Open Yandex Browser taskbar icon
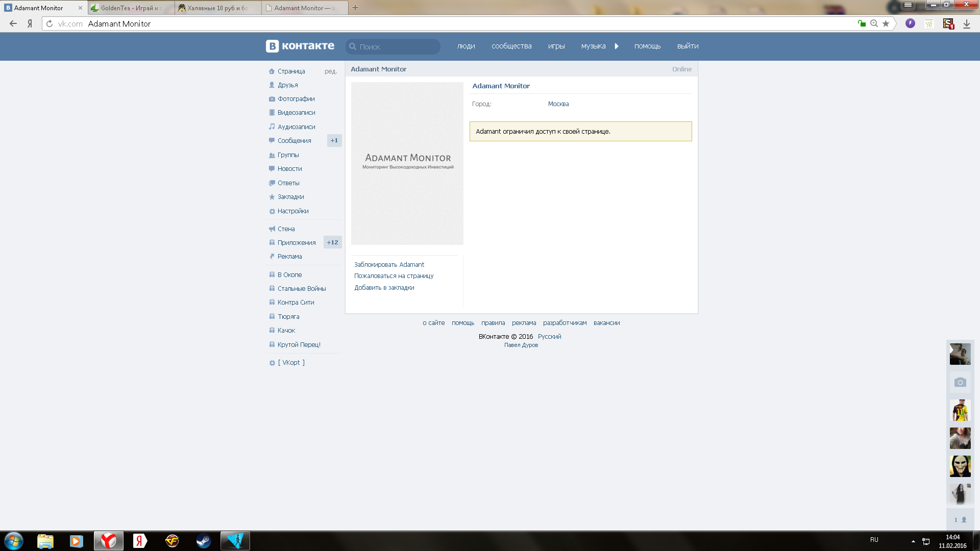Image resolution: width=980 pixels, height=551 pixels. (108, 541)
